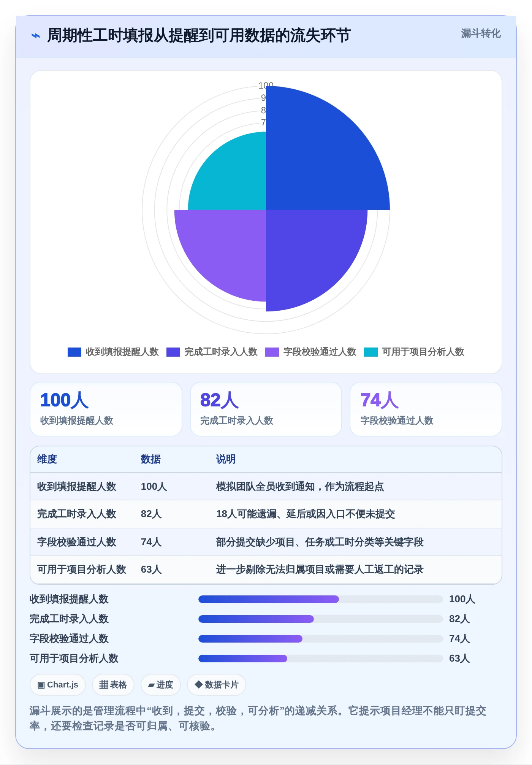Click the 说明 column header
The image size is (532, 765).
[x=226, y=459]
